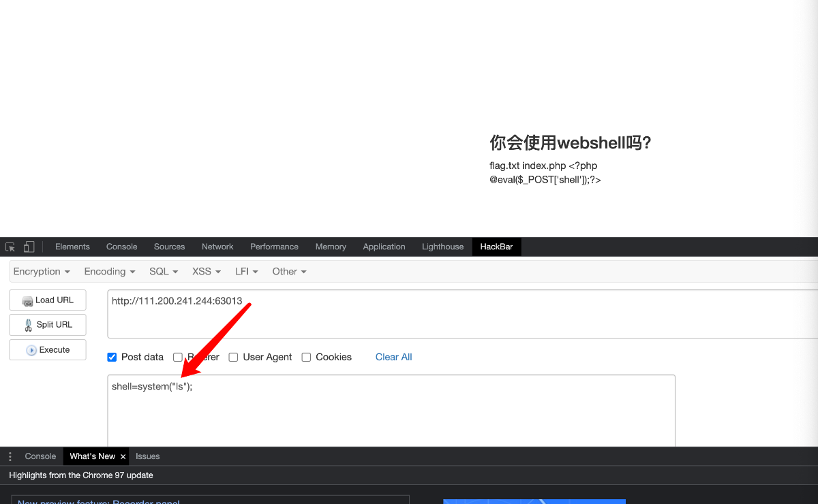Select the What's New drawer tab
Viewport: 818px width, 504px height.
point(93,456)
